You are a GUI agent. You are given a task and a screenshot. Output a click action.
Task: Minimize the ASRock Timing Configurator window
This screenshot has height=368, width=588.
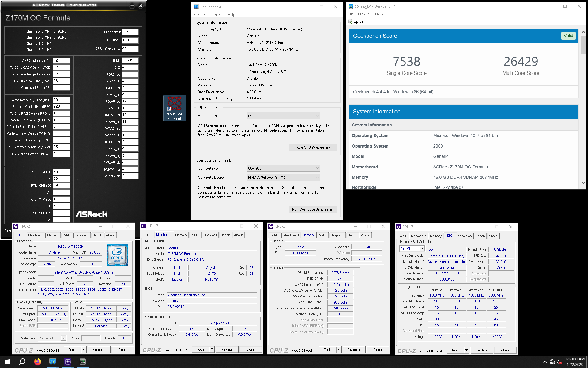click(132, 6)
